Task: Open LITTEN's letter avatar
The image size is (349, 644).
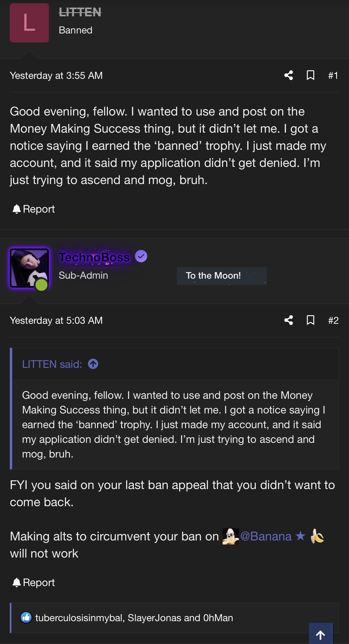Action: [x=29, y=23]
